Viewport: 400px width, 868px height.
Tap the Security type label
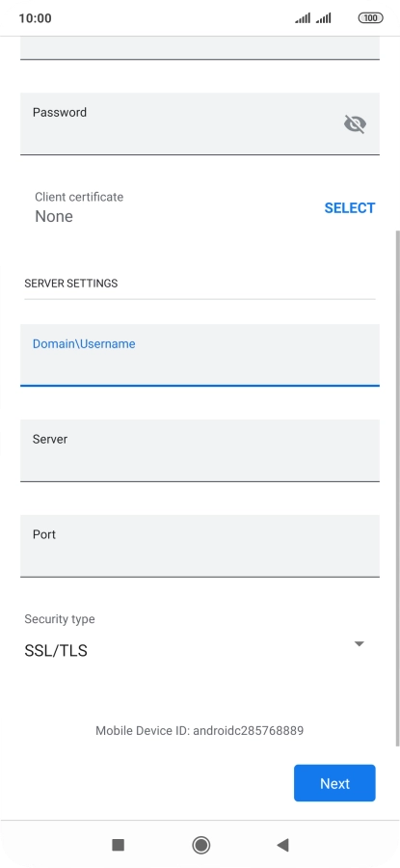pyautogui.click(x=59, y=619)
